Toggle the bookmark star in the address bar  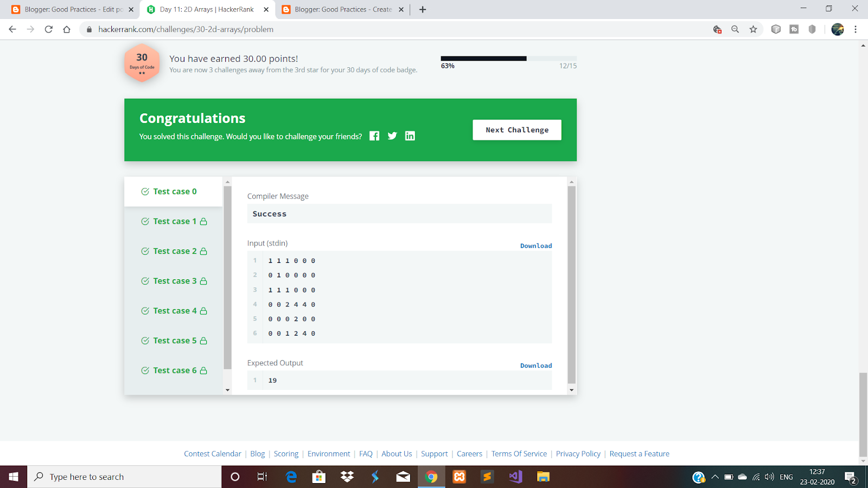coord(753,29)
